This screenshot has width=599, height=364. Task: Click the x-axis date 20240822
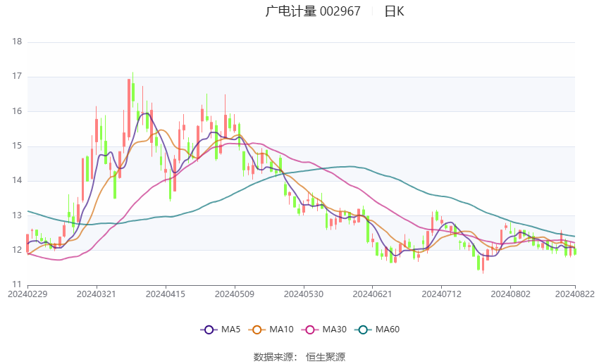(575, 294)
